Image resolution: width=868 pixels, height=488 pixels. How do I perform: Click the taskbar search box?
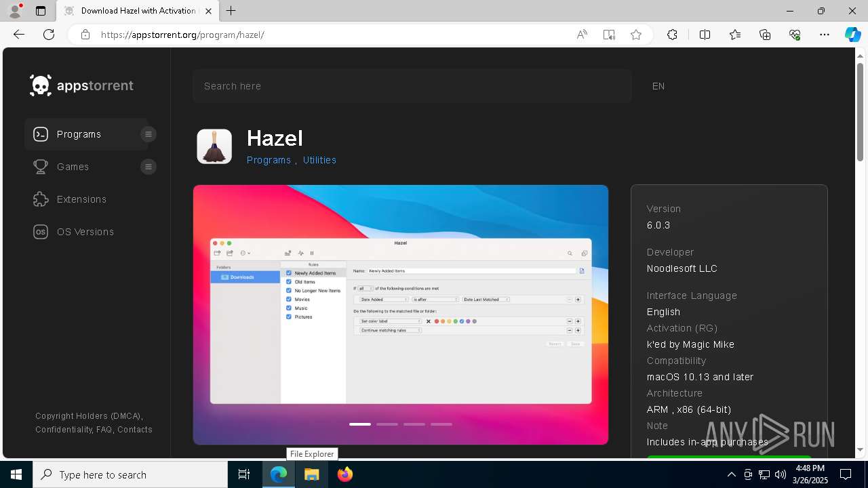click(130, 474)
